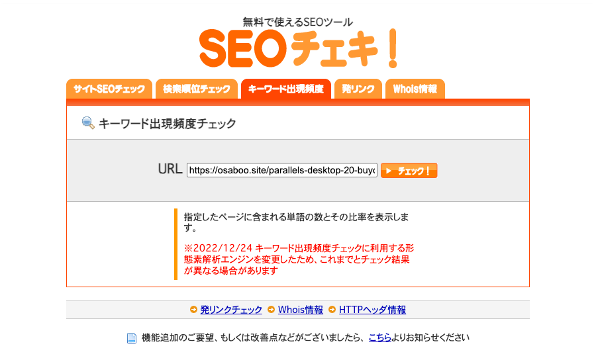Open the Whois情報 footer link
The height and width of the screenshot is (364, 596).
[x=300, y=310]
